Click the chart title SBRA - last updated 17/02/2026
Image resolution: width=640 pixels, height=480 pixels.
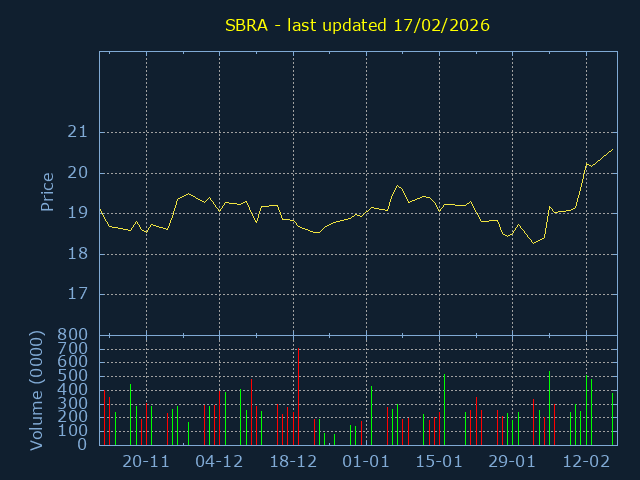click(357, 25)
